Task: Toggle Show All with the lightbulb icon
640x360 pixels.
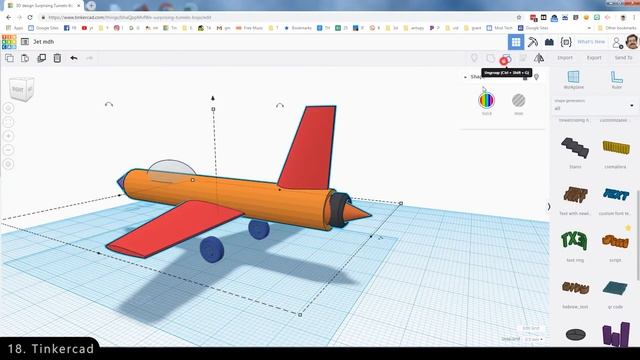Action: tap(474, 58)
